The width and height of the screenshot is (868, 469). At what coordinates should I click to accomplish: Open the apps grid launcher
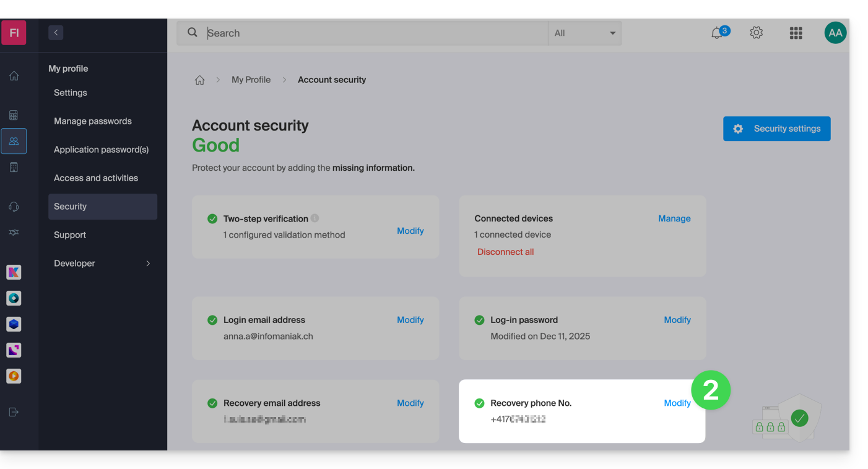tap(796, 33)
